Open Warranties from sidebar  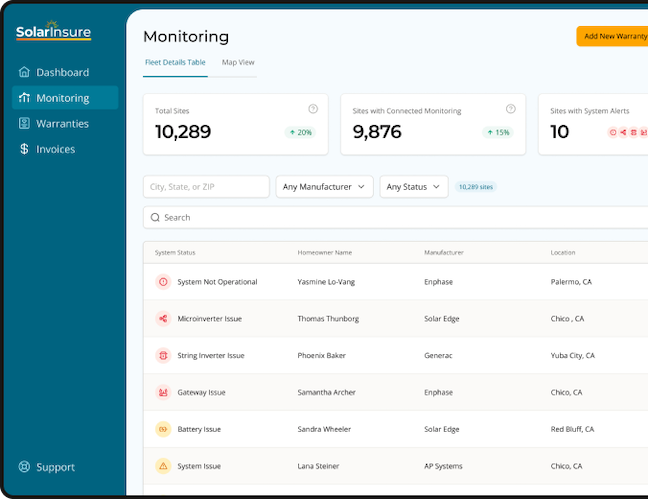[x=65, y=123]
